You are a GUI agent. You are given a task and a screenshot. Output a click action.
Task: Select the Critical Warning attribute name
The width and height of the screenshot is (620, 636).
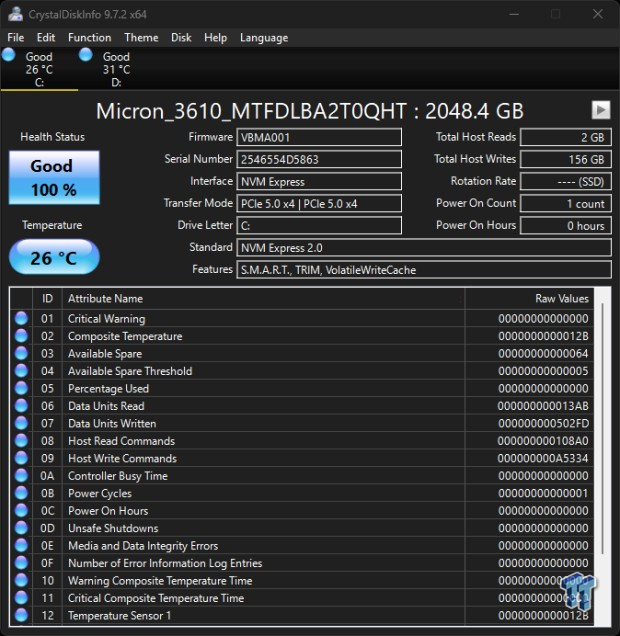(x=106, y=319)
